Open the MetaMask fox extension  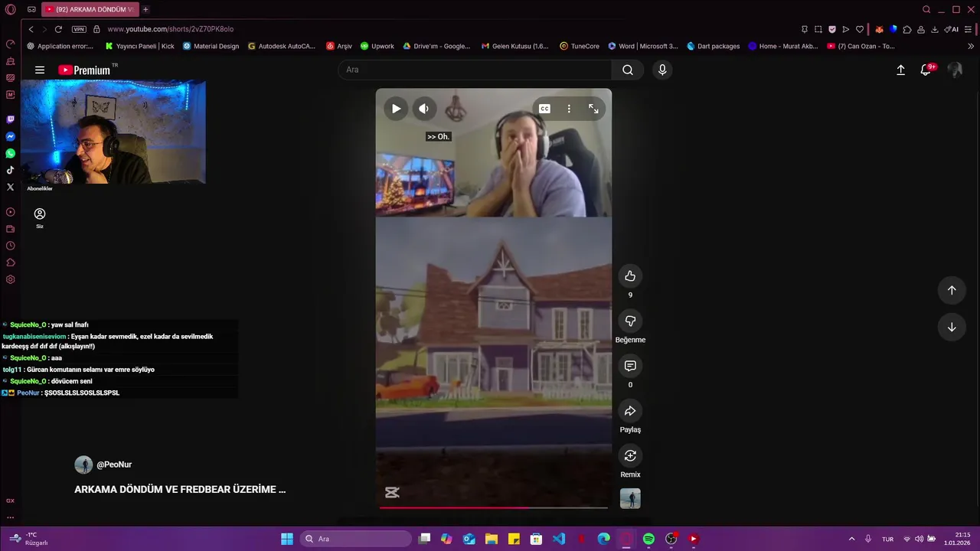coord(880,29)
